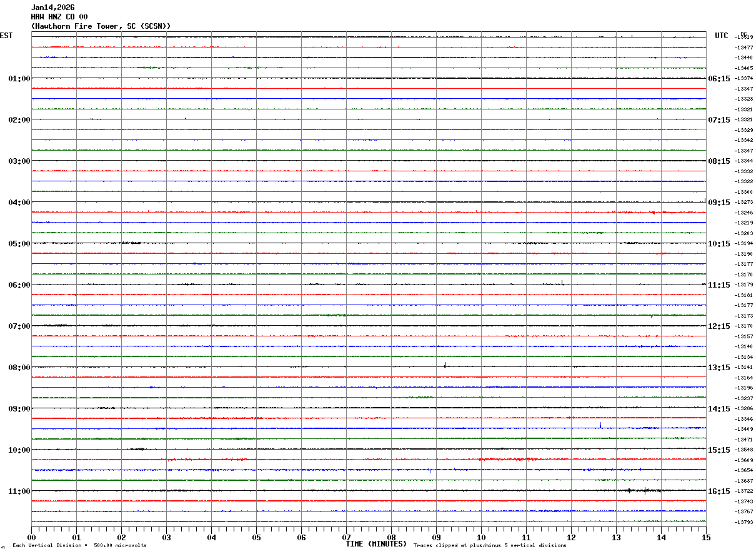Screen dimensions: 756x554
Task: Click the DC offset value "-13246"
Action: (x=744, y=213)
